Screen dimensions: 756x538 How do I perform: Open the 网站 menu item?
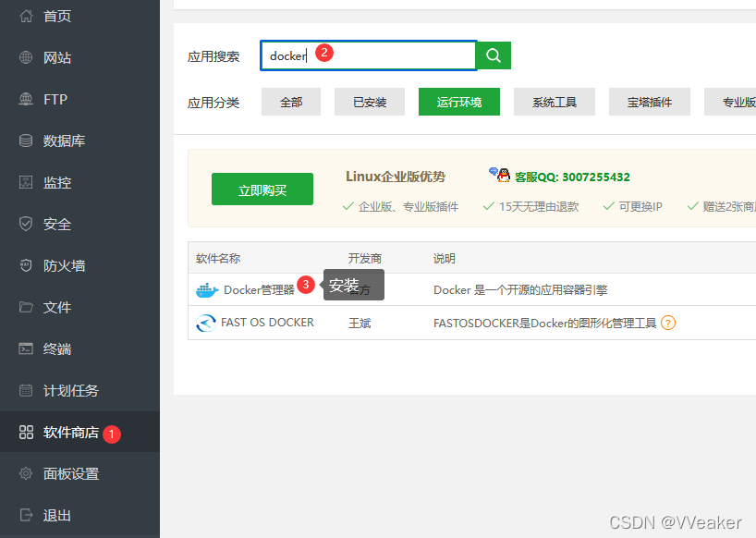pos(79,57)
